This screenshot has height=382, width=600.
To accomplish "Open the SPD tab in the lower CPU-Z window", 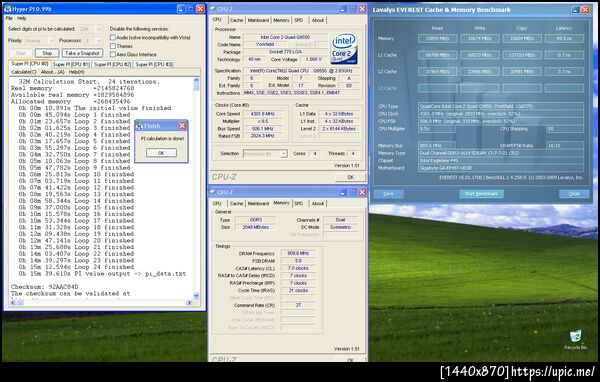I will [299, 204].
